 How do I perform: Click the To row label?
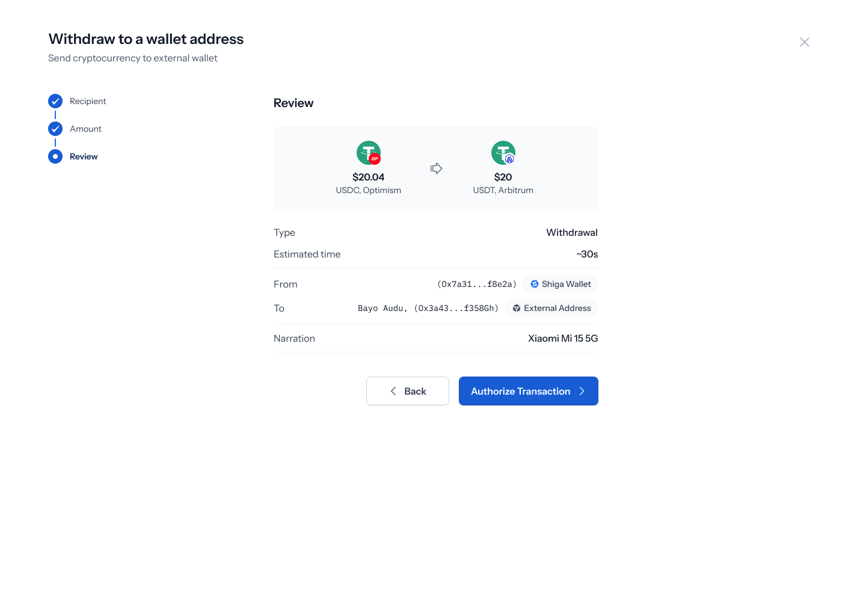pyautogui.click(x=279, y=308)
